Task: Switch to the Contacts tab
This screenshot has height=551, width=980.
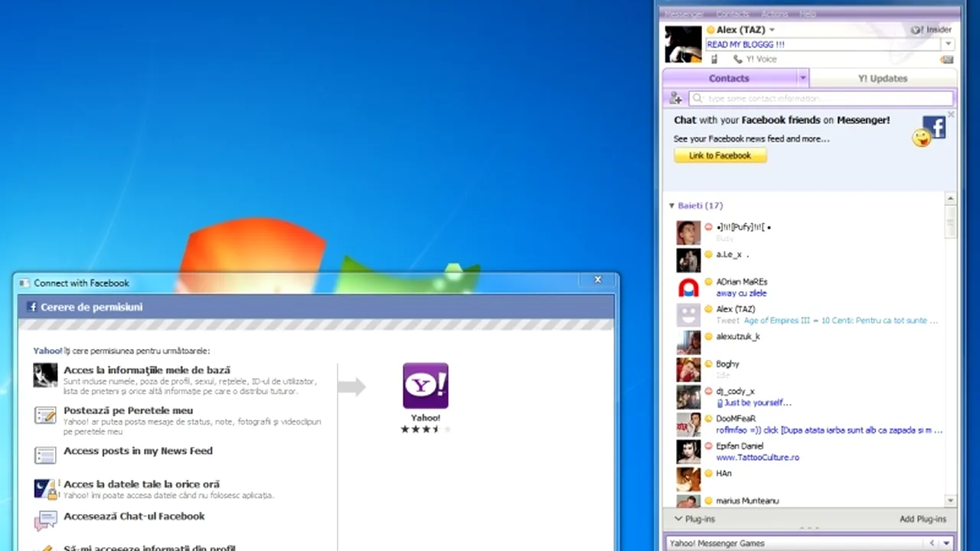Action: point(729,78)
